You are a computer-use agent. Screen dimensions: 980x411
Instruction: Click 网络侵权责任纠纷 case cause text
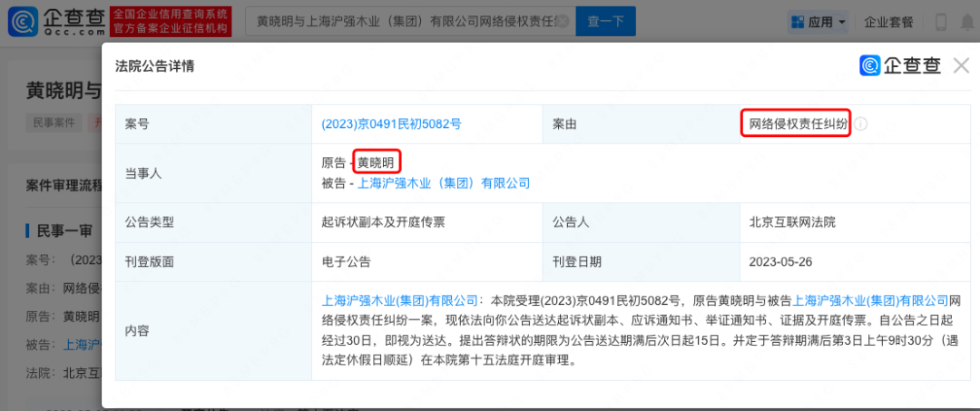[x=799, y=123]
